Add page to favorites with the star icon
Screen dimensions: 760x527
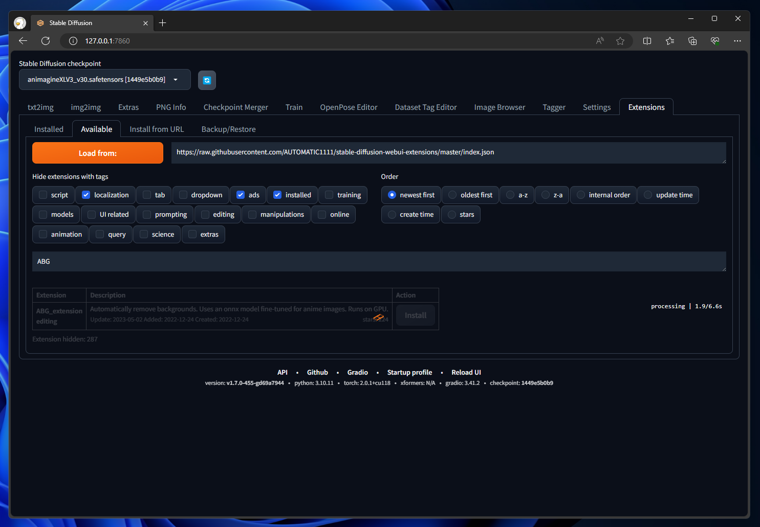point(620,41)
